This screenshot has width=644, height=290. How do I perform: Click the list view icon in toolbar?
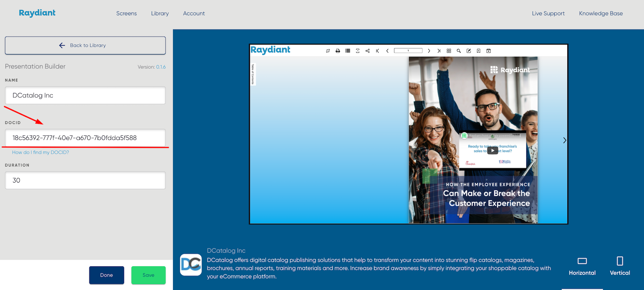(x=348, y=51)
